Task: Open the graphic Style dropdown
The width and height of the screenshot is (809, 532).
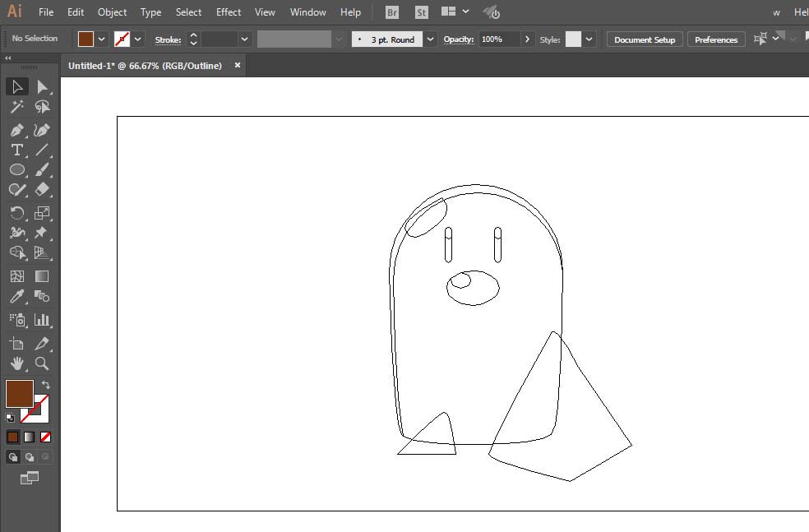Action: [589, 39]
